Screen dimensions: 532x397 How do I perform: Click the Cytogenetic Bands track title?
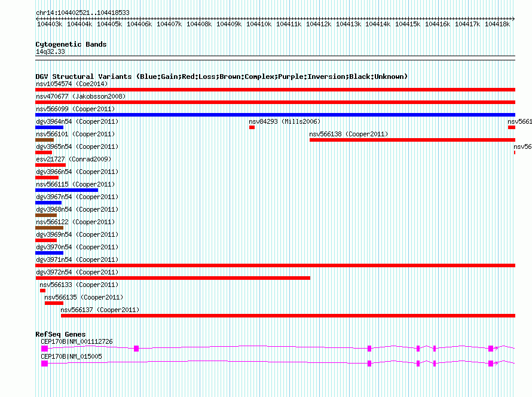coord(71,44)
